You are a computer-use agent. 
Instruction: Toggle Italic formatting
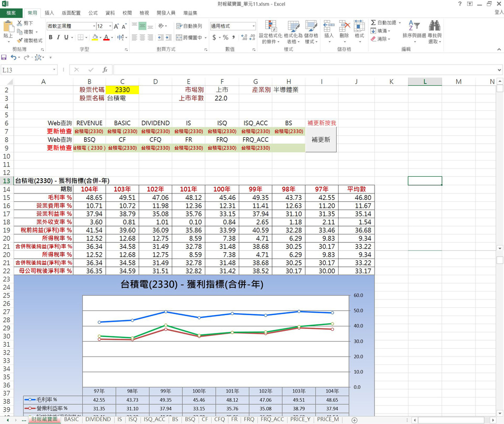pyautogui.click(x=58, y=37)
